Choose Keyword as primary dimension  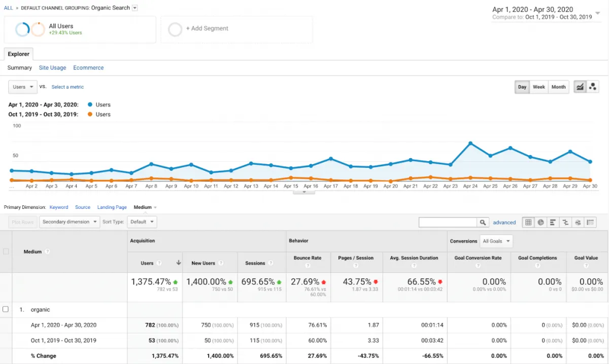point(59,207)
